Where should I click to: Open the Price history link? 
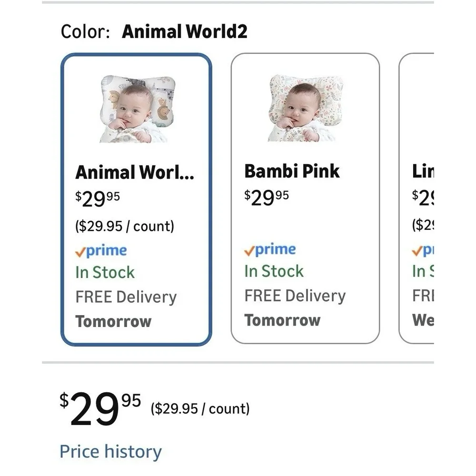pyautogui.click(x=110, y=451)
